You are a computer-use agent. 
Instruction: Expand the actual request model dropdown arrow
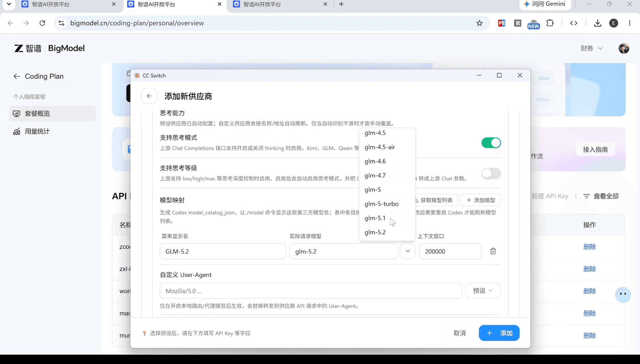coord(408,251)
